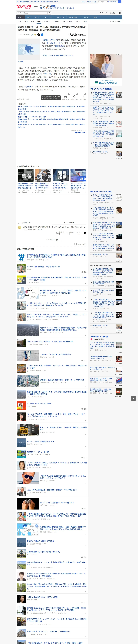
Task: Open 購入履歴 link
Action: tap(112, 13)
